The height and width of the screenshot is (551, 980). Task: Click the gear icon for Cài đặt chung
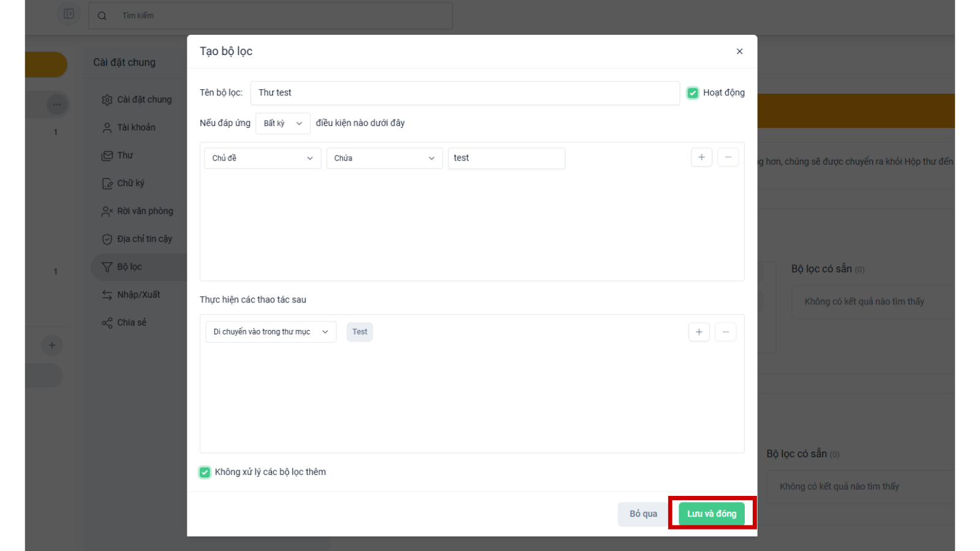pyautogui.click(x=107, y=100)
